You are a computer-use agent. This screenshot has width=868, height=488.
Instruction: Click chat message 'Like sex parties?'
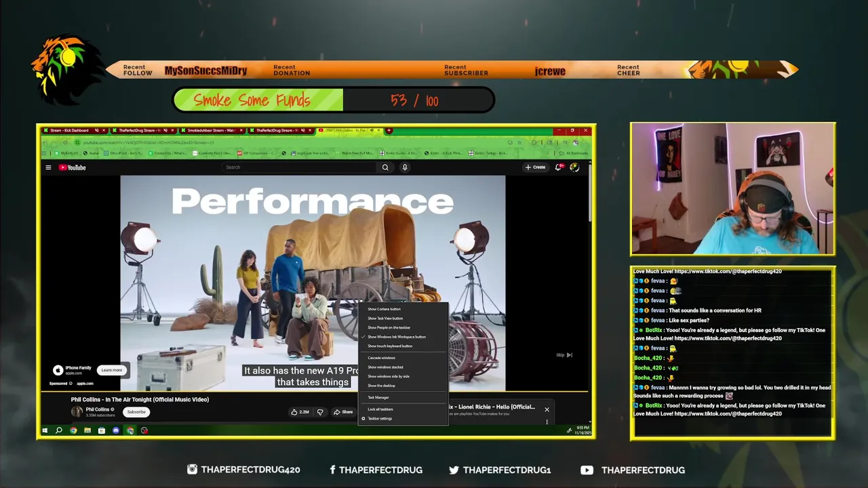689,321
